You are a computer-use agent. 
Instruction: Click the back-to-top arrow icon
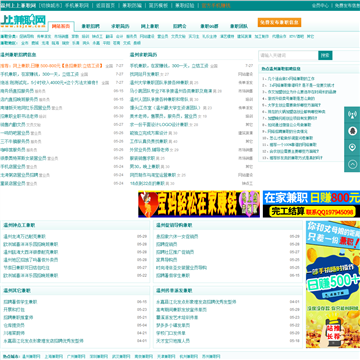(352, 164)
